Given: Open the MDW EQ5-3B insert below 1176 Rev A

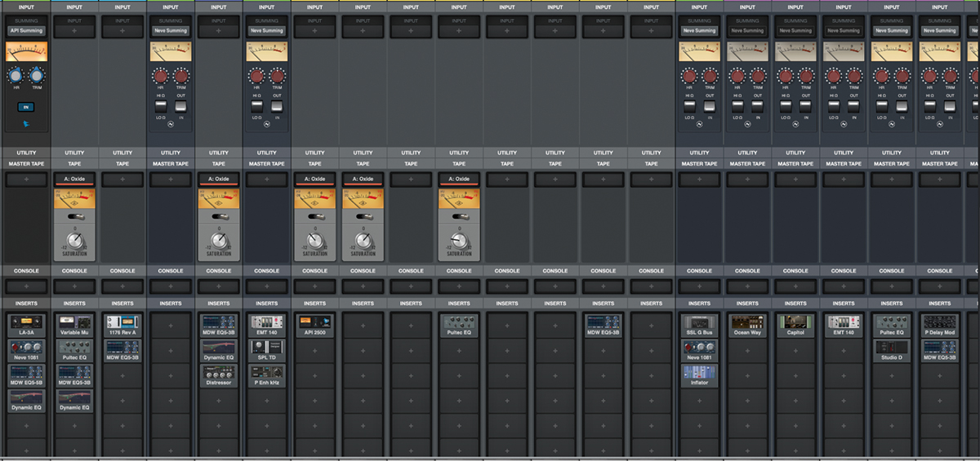Looking at the screenshot, I should 122,350.
